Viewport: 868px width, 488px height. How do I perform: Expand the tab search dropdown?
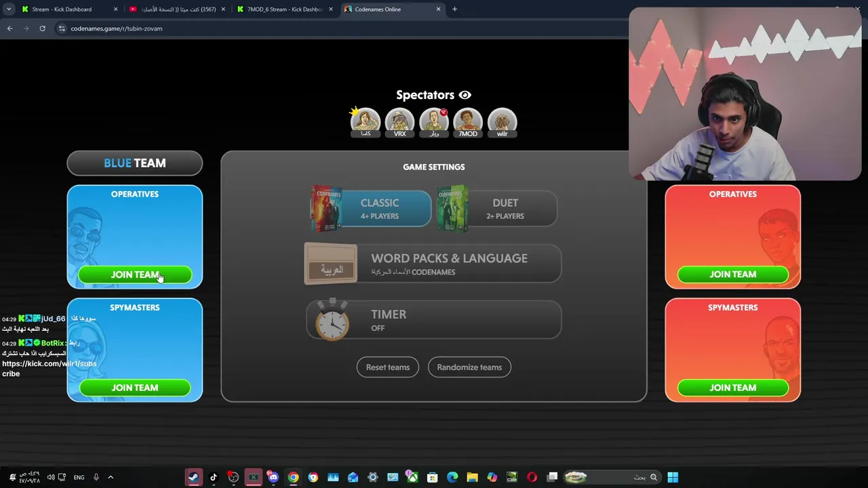9,9
